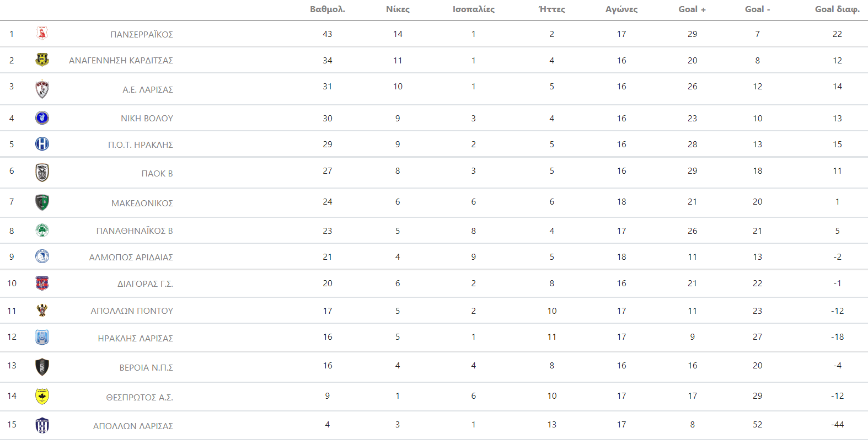868x444 pixels.
Task: Sort by the Νίκες column header
Action: [398, 9]
